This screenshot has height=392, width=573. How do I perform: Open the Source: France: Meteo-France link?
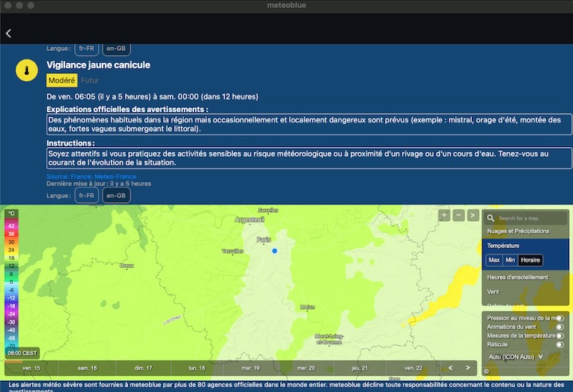pos(91,177)
